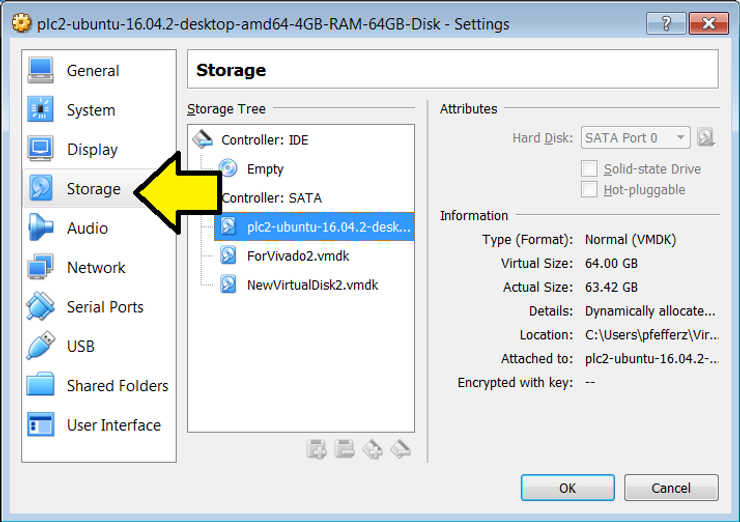This screenshot has width=740, height=522.
Task: Click the Help question mark button
Action: (666, 23)
